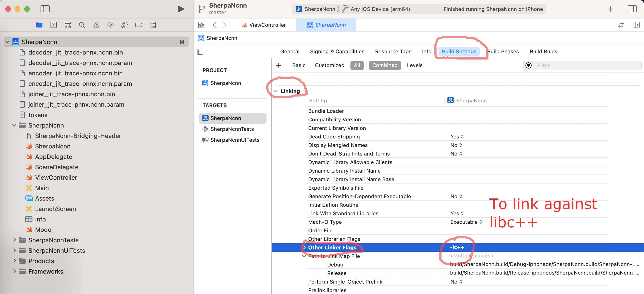Choose Any iOS Device destination
Viewport: 644px width, 294px height.
(x=376, y=9)
